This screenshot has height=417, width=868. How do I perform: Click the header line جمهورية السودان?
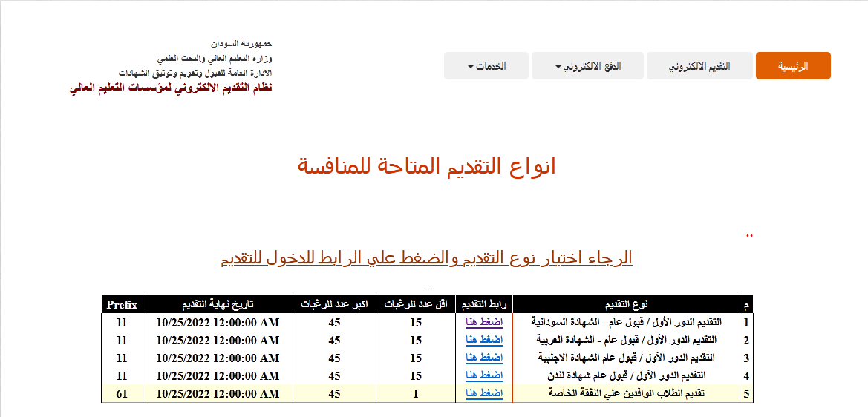tap(242, 43)
